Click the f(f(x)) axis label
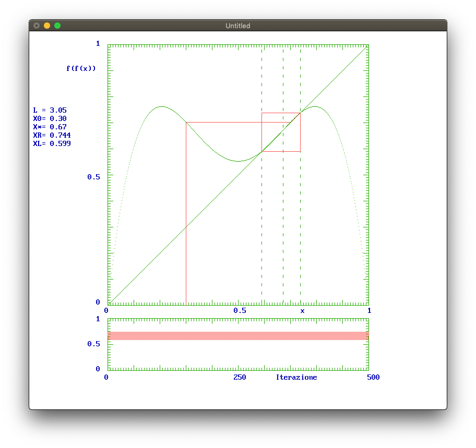 (x=81, y=68)
